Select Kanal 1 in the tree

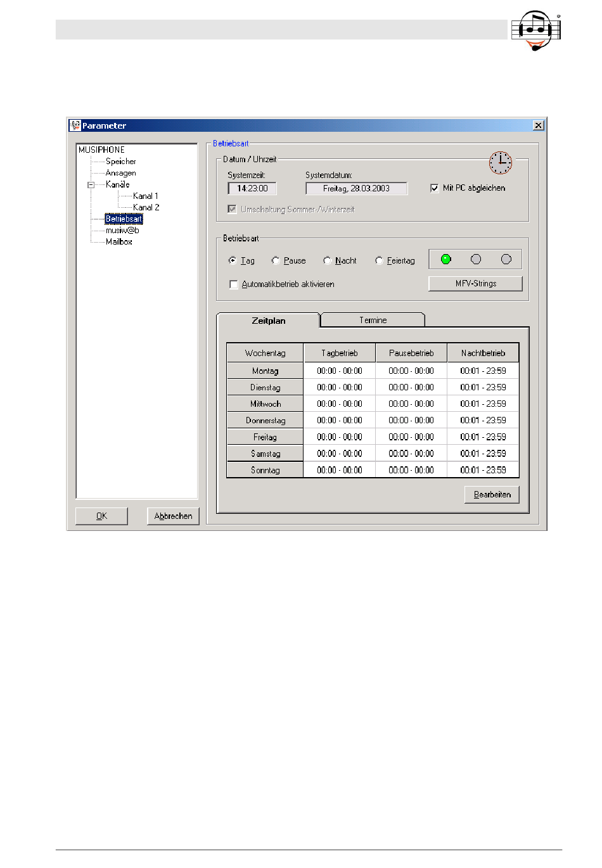coord(146,196)
